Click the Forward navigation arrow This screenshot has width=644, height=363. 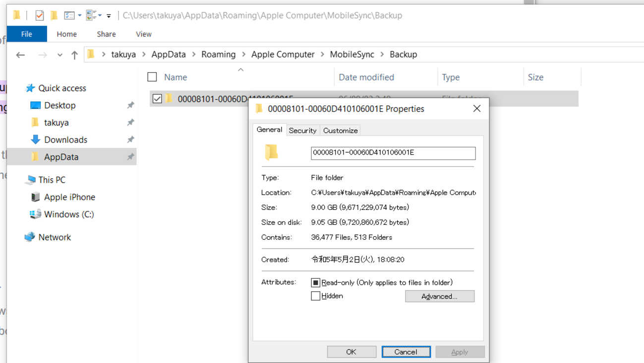[43, 55]
